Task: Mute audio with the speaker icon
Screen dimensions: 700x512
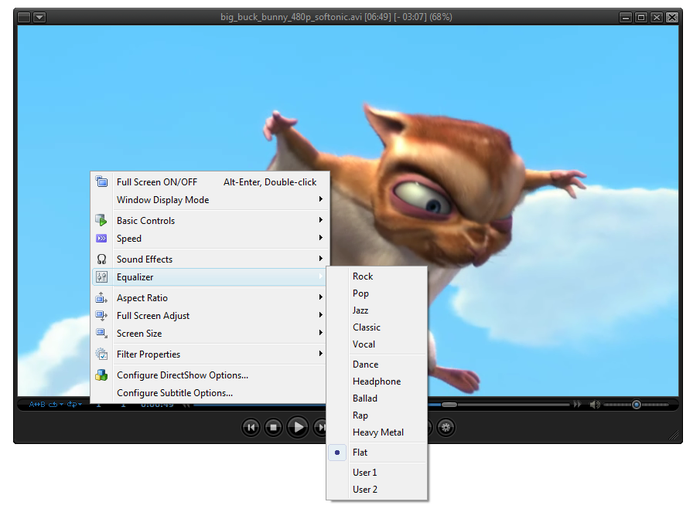Action: pos(595,404)
